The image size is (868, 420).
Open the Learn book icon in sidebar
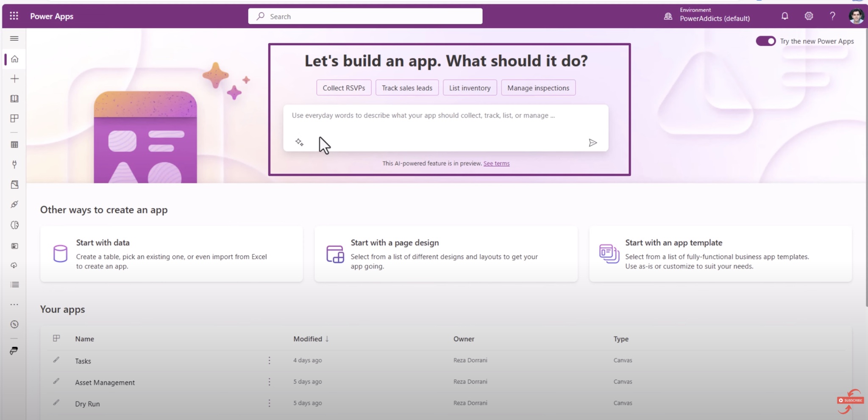click(14, 99)
